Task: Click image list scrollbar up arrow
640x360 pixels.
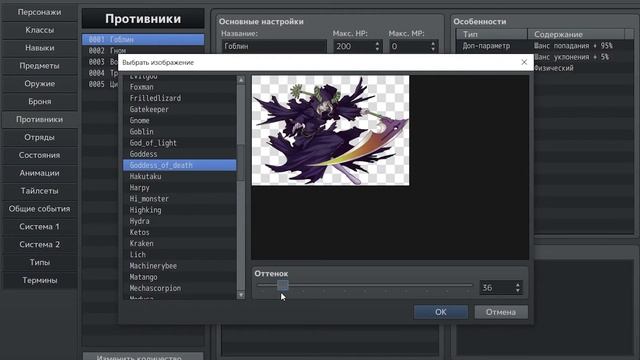Action: click(241, 80)
